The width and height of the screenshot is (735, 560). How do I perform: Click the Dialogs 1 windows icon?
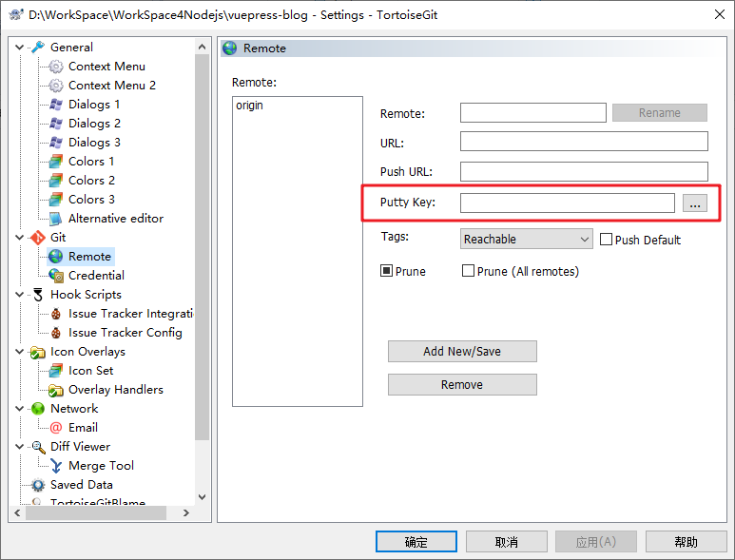[x=56, y=104]
